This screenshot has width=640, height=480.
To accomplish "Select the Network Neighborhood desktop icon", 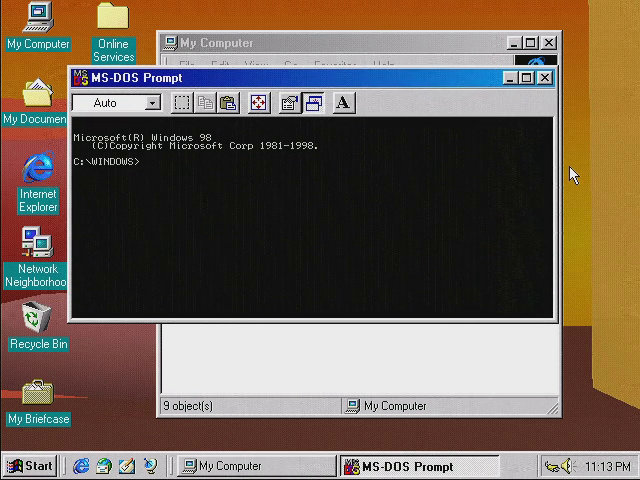I will click(x=36, y=258).
